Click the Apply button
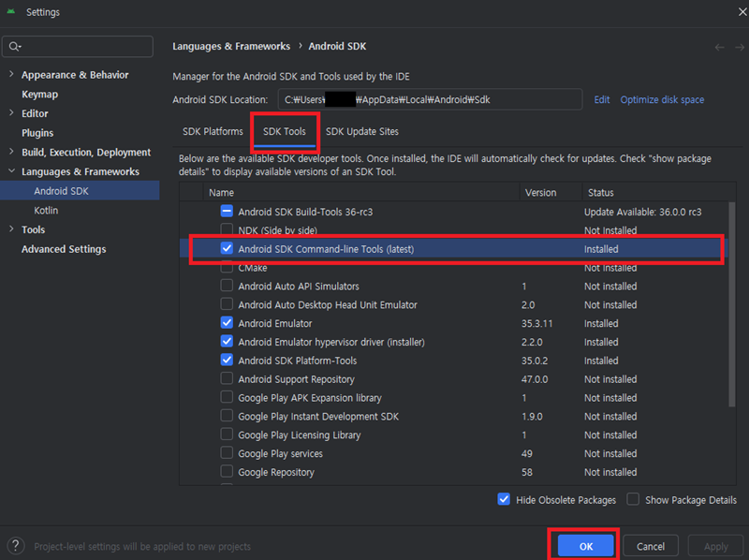This screenshot has height=560, width=749. 715,546
